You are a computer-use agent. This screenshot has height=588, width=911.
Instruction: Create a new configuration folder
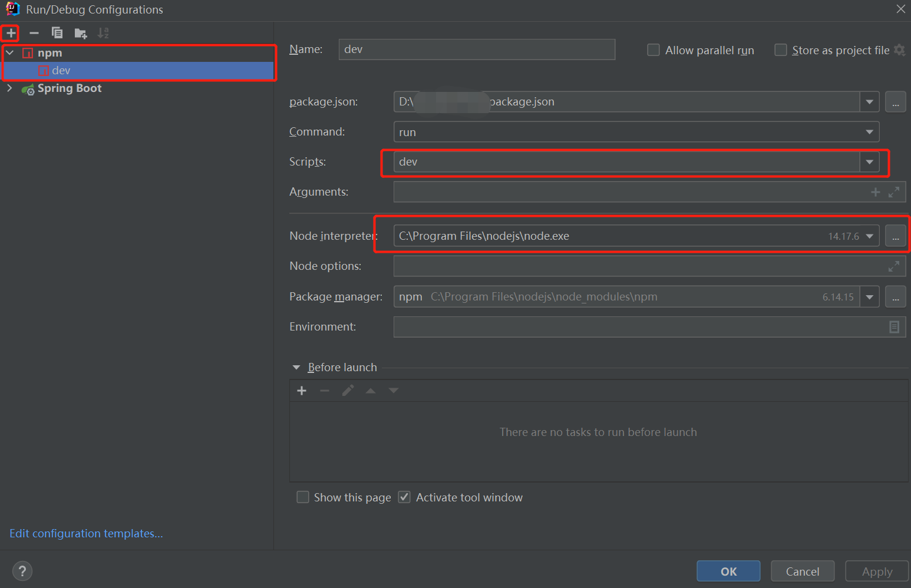(x=81, y=34)
